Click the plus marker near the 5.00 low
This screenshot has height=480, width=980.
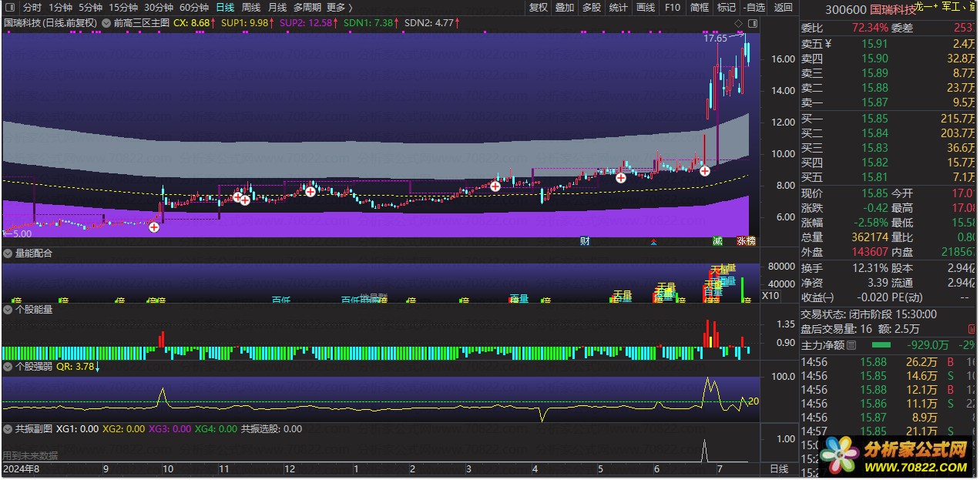pos(154,227)
